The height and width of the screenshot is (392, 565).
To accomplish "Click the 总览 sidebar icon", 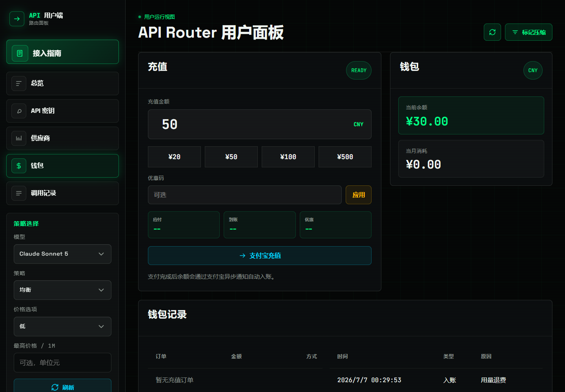I will tap(19, 83).
